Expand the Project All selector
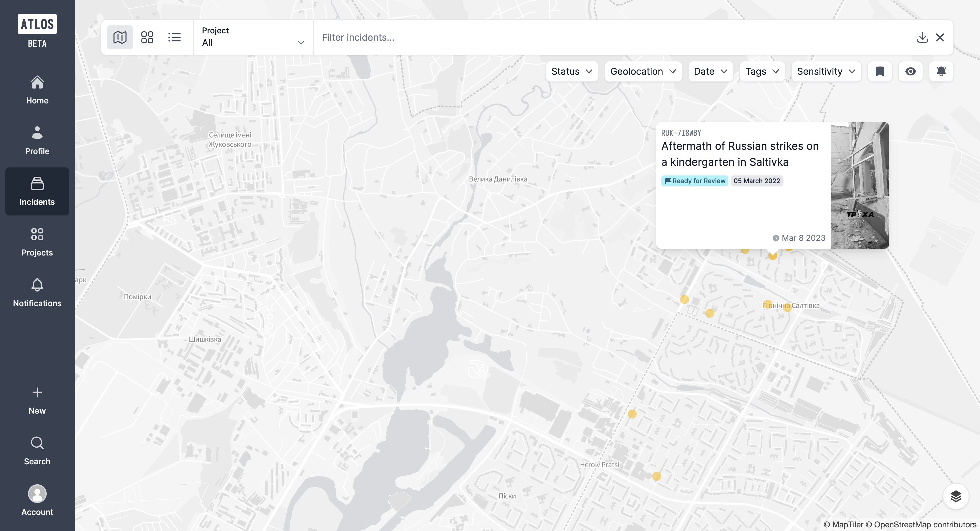 pyautogui.click(x=253, y=37)
